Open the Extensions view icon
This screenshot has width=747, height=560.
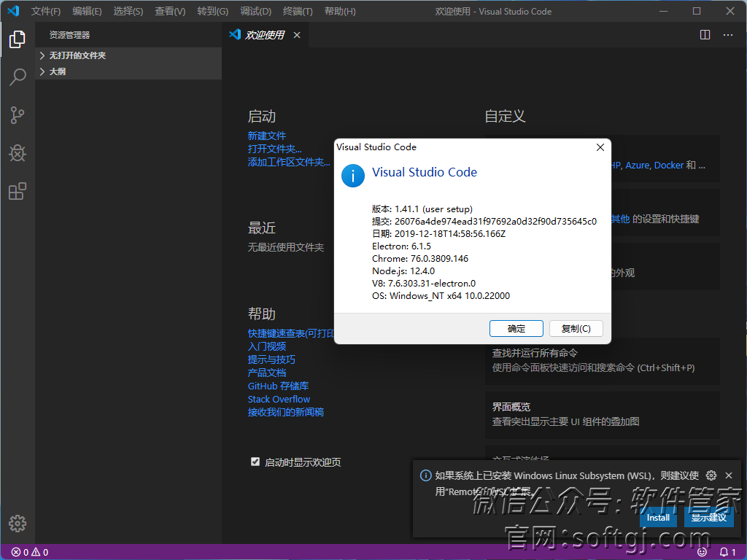(x=18, y=191)
